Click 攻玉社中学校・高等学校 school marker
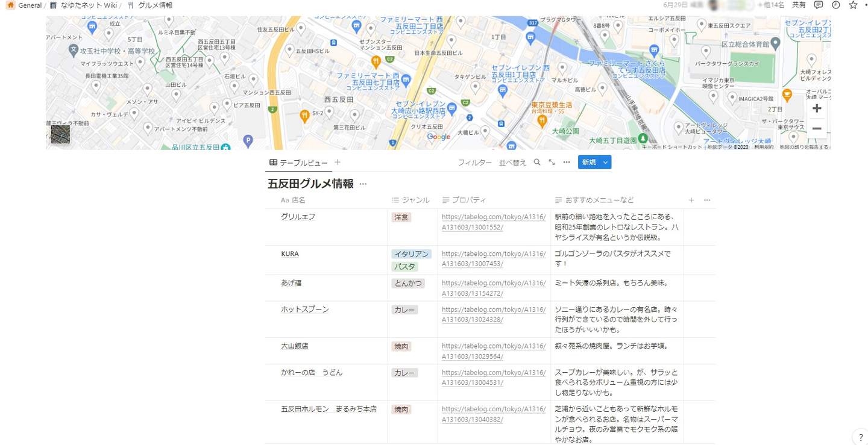This screenshot has width=868, height=445. [x=73, y=50]
